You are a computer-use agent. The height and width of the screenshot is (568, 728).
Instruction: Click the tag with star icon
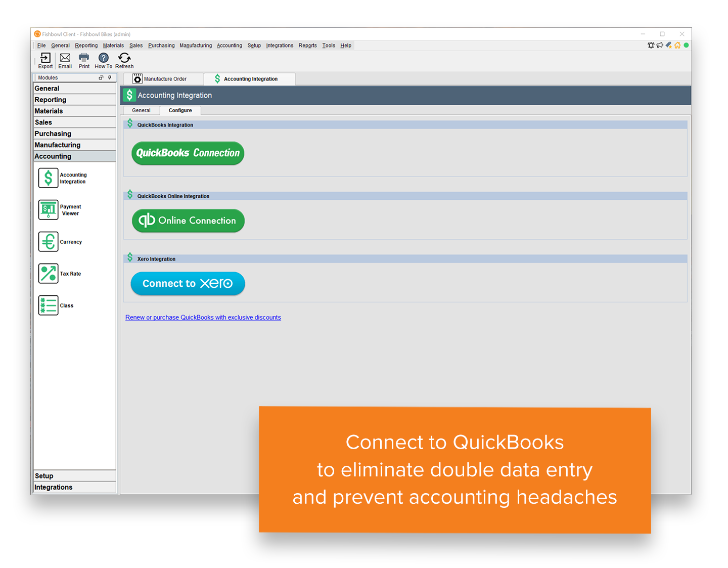click(669, 45)
